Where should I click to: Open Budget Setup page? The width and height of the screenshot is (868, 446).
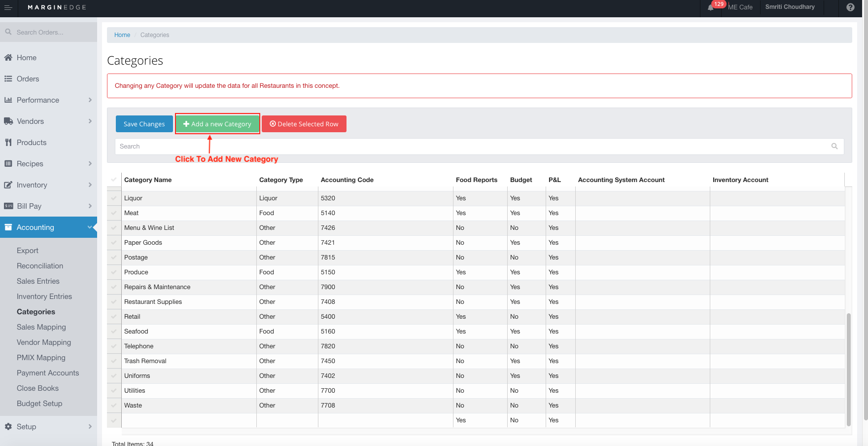pos(39,404)
